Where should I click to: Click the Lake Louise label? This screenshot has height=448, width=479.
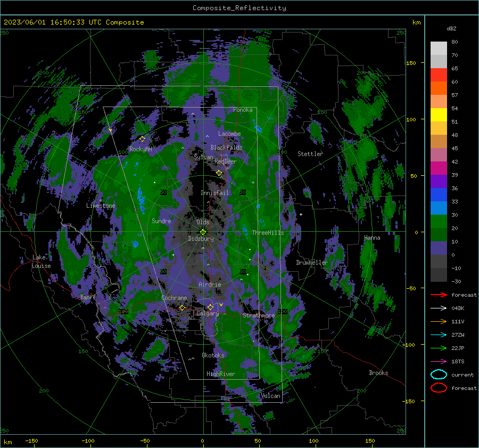coord(41,262)
